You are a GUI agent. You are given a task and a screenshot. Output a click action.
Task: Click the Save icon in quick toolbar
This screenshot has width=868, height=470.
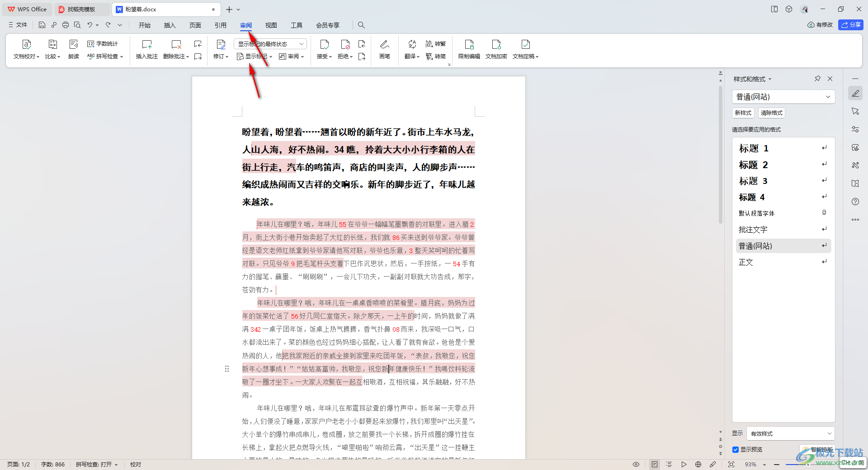coord(42,25)
